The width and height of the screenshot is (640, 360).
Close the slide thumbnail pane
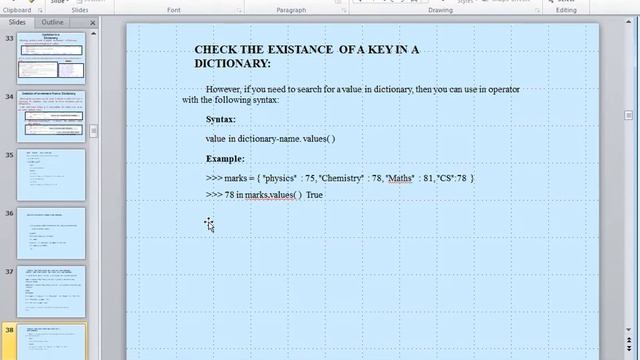tap(93, 23)
